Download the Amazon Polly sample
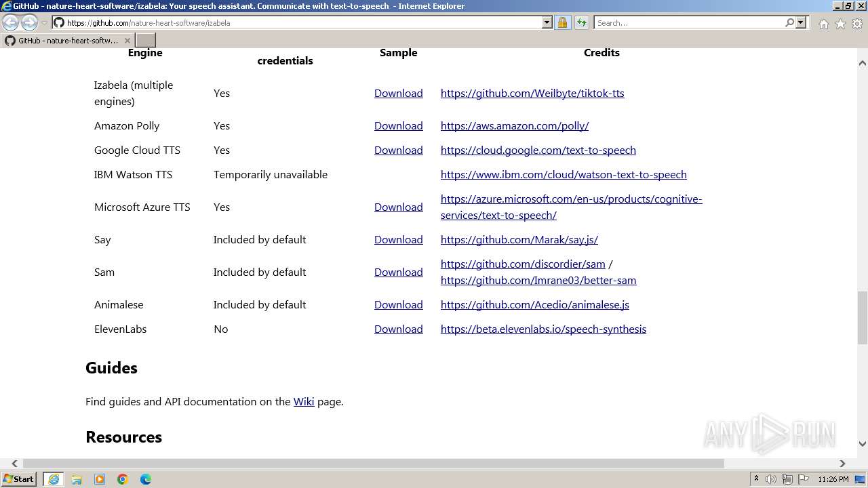868x488 pixels. (399, 125)
